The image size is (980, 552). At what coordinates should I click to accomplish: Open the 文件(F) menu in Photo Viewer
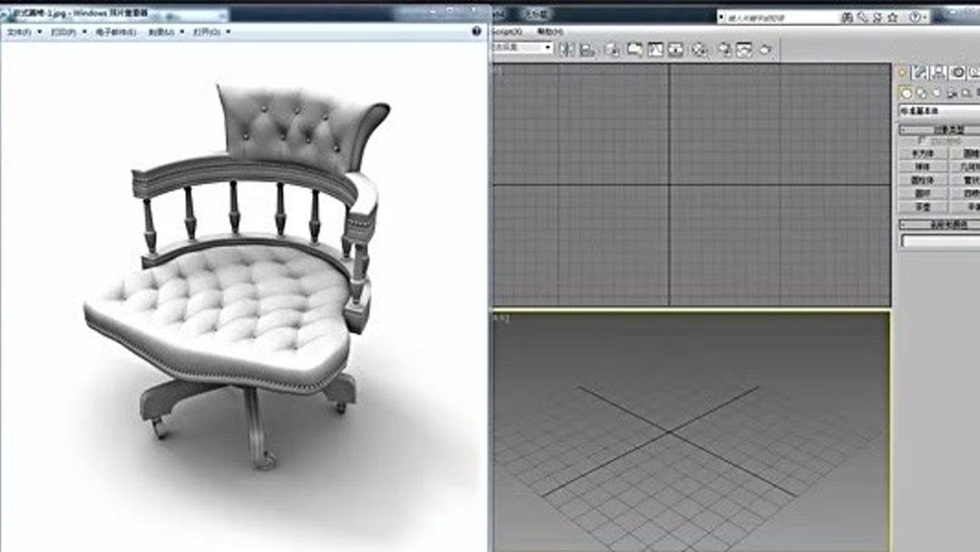[x=20, y=30]
